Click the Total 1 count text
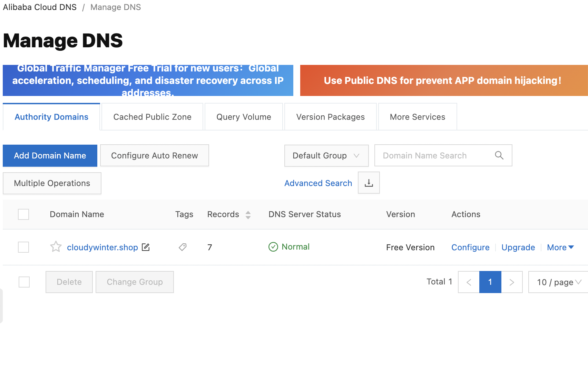 (439, 282)
